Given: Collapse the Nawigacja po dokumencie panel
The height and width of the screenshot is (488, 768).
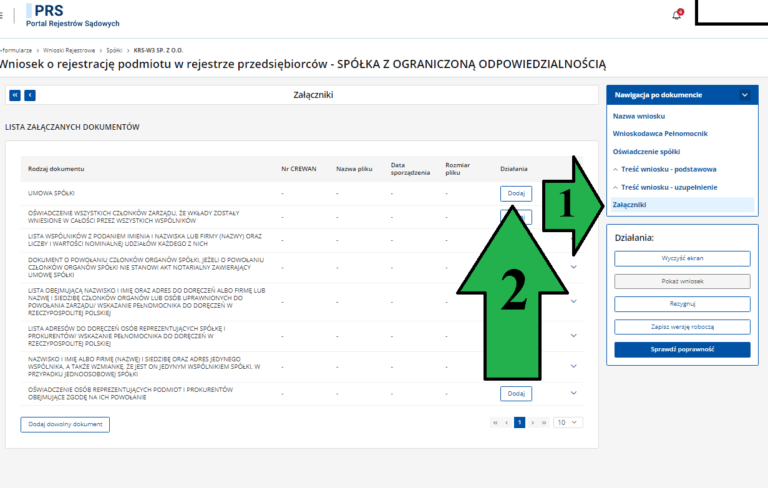Looking at the screenshot, I should pos(744,95).
